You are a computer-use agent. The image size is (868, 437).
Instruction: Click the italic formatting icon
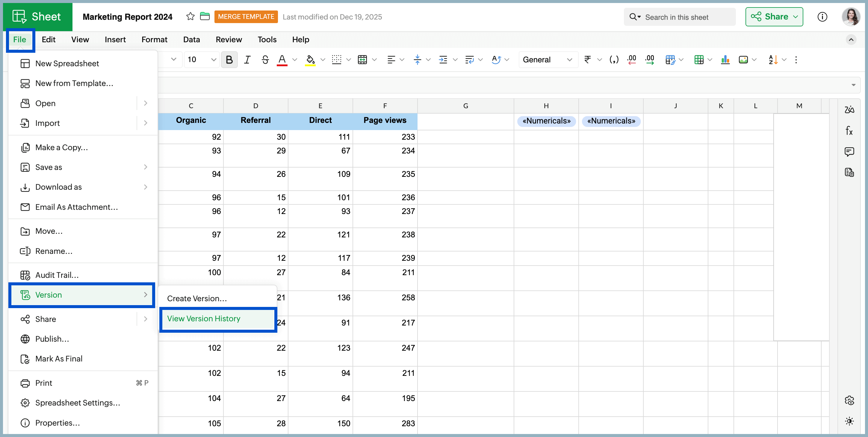point(247,60)
